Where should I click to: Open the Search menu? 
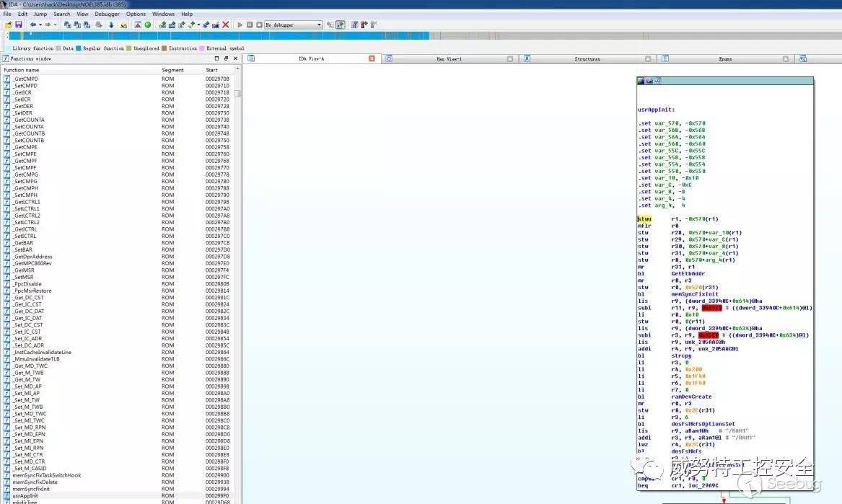click(62, 14)
